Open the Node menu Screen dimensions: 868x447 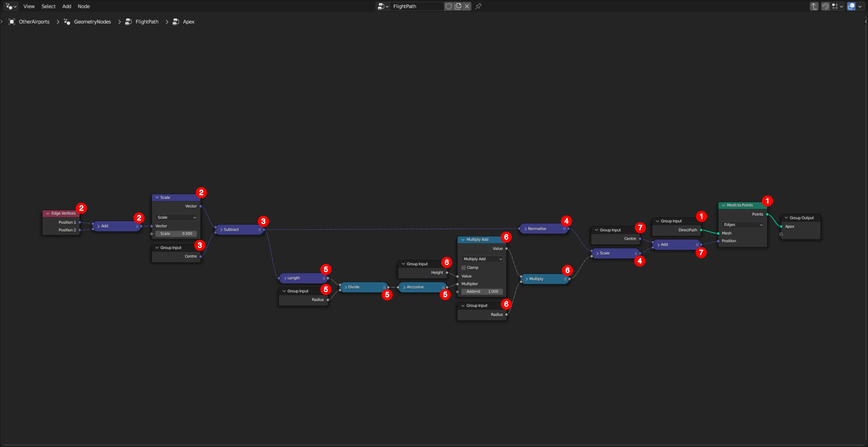(x=84, y=6)
